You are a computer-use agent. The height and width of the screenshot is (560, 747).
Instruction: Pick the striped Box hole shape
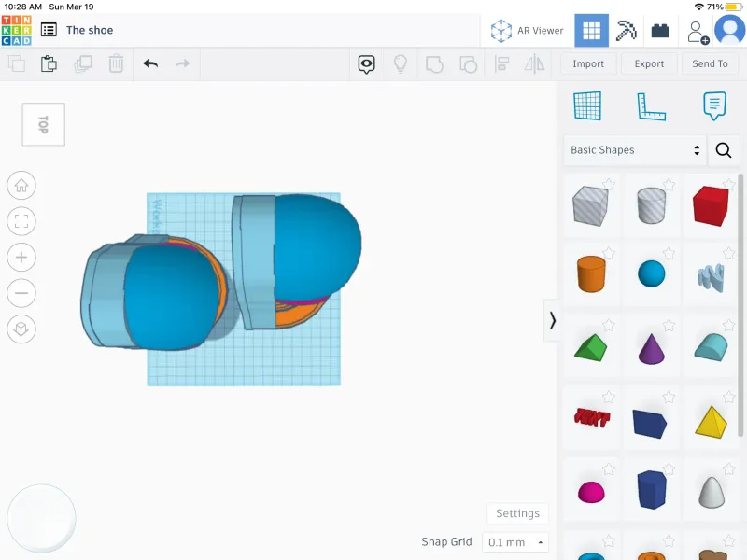[591, 205]
